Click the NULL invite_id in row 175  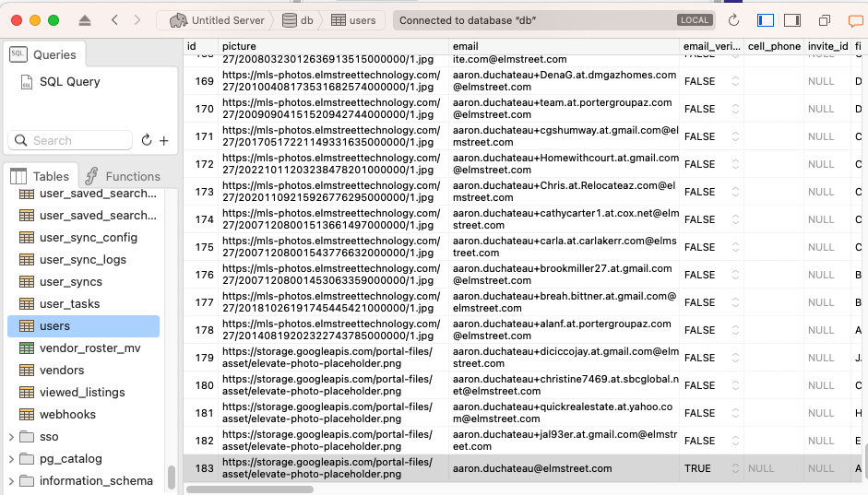pyautogui.click(x=820, y=247)
